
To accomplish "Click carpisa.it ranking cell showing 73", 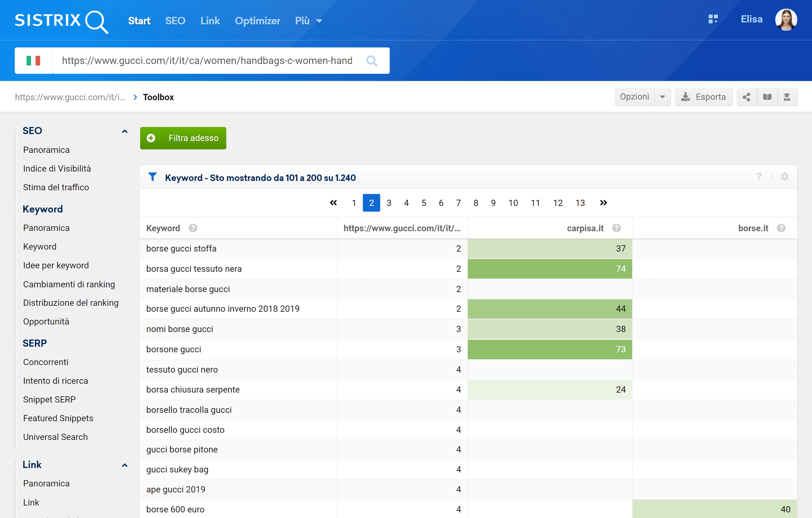I will tap(550, 349).
